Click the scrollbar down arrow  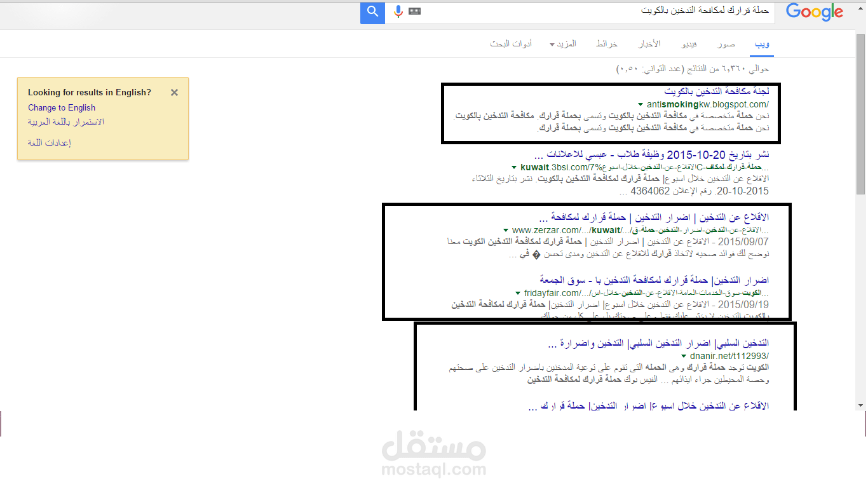pos(861,405)
